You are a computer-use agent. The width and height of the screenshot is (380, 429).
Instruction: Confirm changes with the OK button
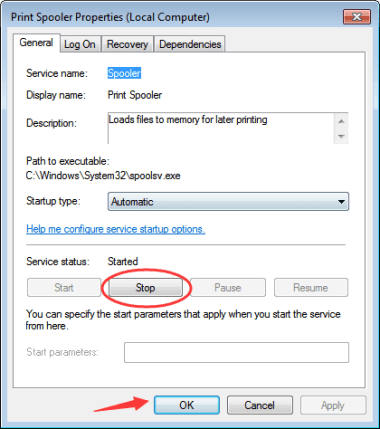point(187,405)
